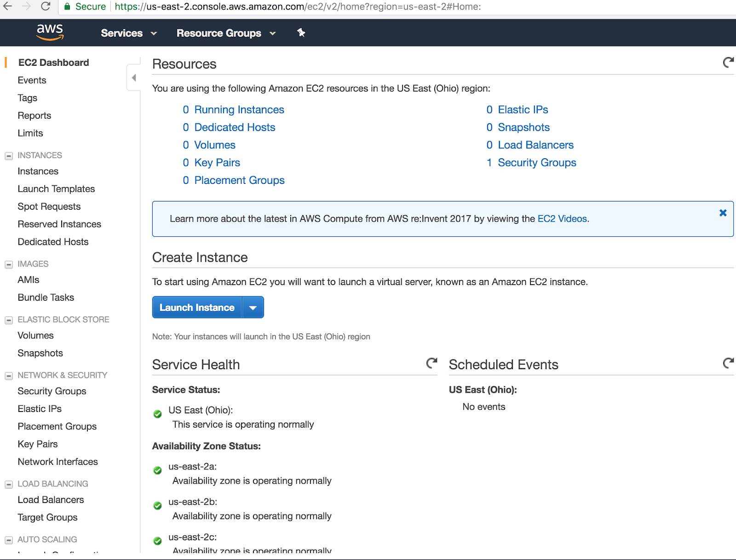Collapse the ELASTIC BLOCK STORE section
Screen dimensions: 736x560
(9, 320)
